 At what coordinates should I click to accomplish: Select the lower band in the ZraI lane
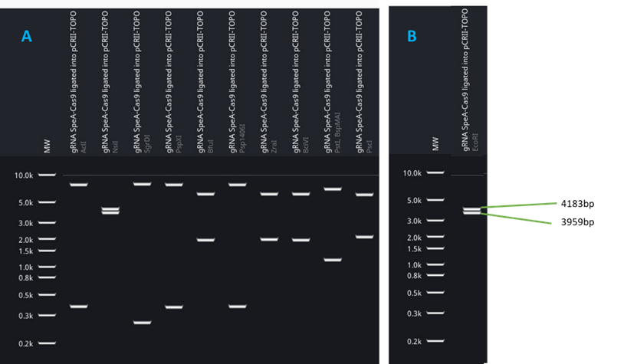(268, 239)
